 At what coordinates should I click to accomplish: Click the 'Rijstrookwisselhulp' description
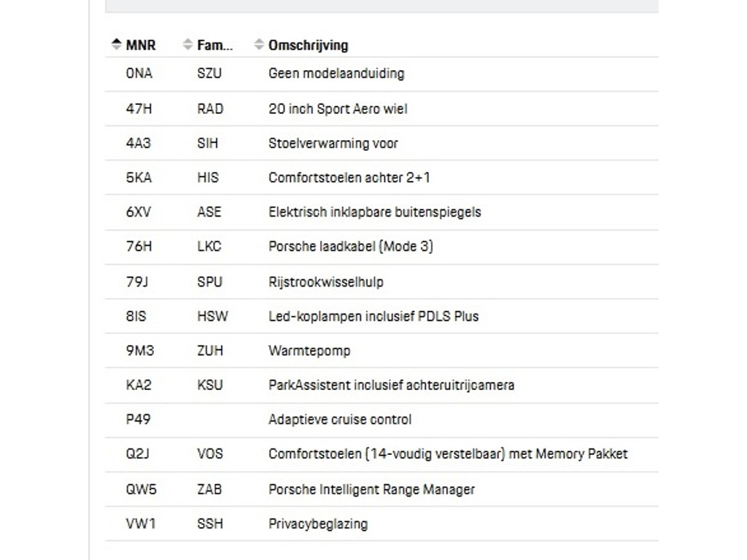pyautogui.click(x=326, y=281)
